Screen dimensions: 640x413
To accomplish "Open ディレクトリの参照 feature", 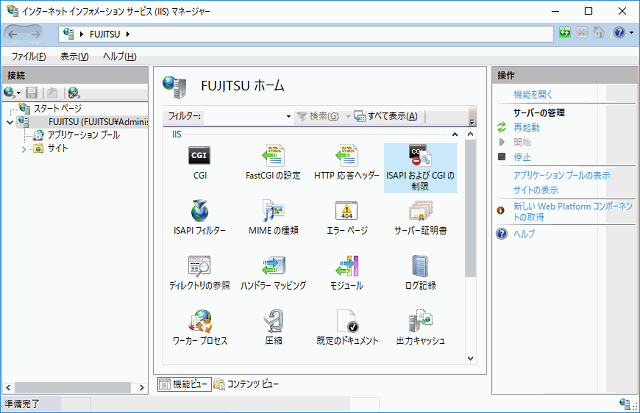I will click(x=200, y=273).
